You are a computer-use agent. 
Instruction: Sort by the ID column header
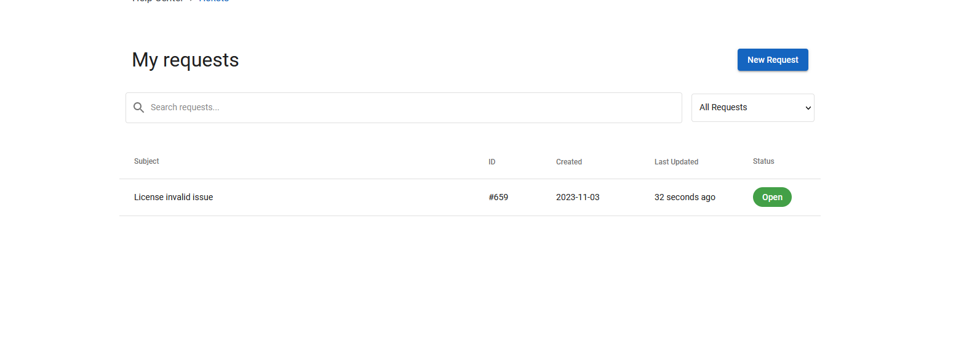(492, 162)
